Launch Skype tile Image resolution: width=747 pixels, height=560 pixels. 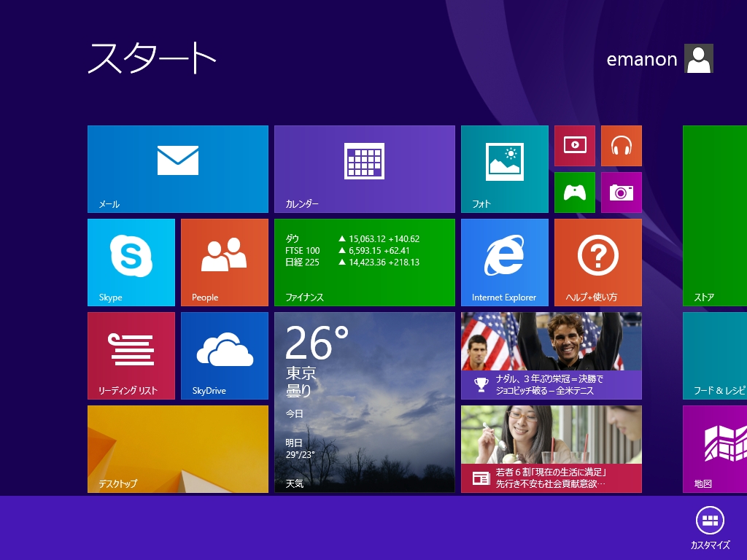point(131,262)
